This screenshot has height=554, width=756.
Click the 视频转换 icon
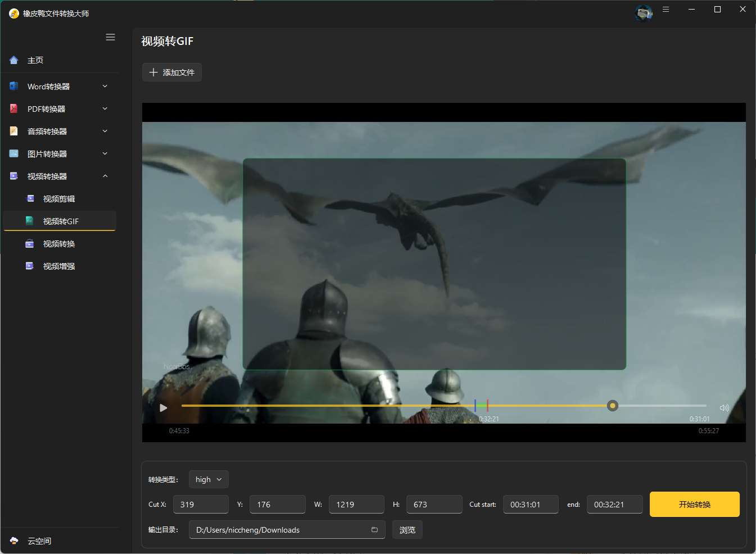[x=30, y=243]
